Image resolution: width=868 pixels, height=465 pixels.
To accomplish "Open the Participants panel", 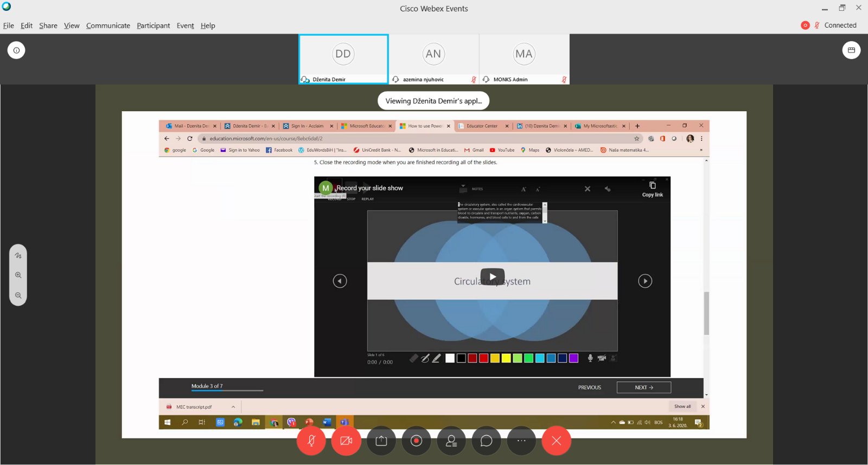I will (x=451, y=441).
